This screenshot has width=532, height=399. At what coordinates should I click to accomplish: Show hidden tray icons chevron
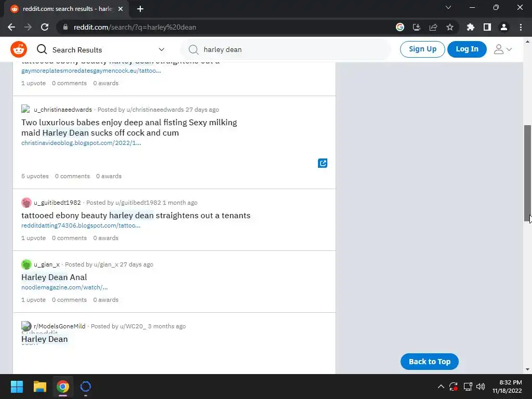(441, 387)
